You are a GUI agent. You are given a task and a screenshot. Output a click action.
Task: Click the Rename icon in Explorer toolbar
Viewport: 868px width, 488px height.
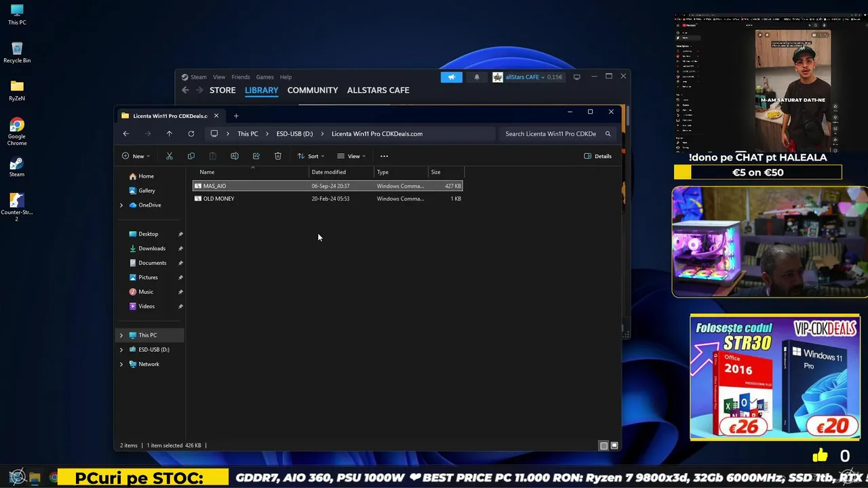pos(235,156)
